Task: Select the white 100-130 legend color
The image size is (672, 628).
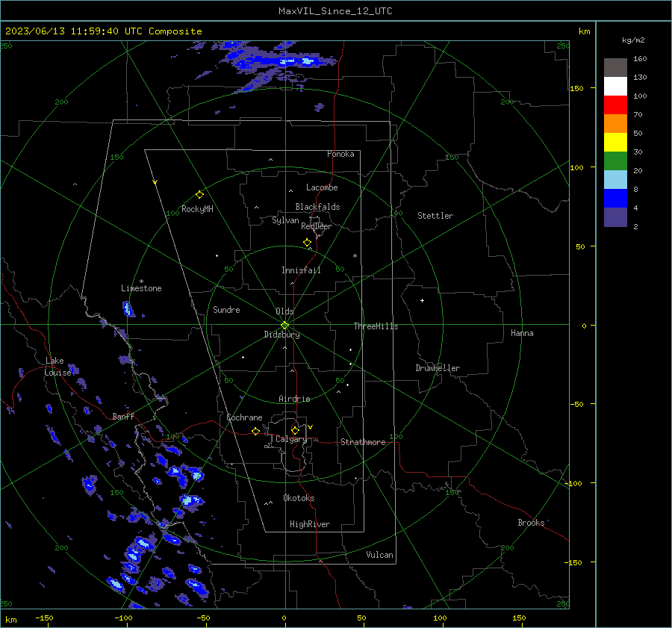Action: 615,87
